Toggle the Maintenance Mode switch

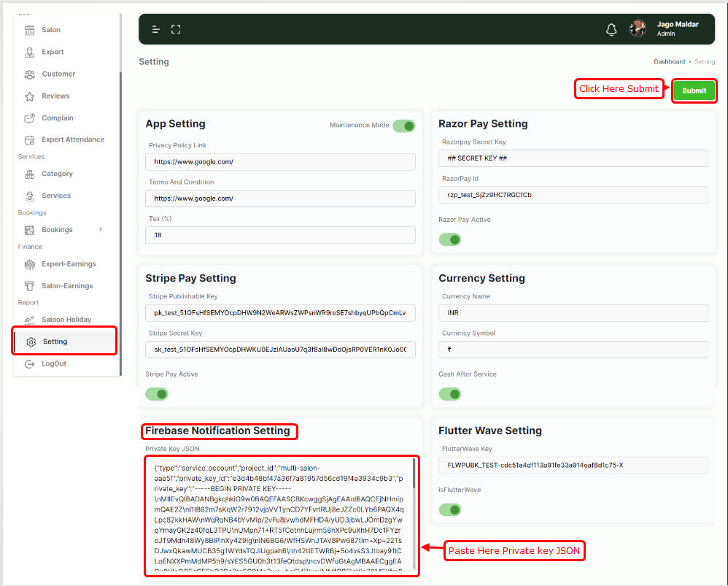tap(403, 126)
